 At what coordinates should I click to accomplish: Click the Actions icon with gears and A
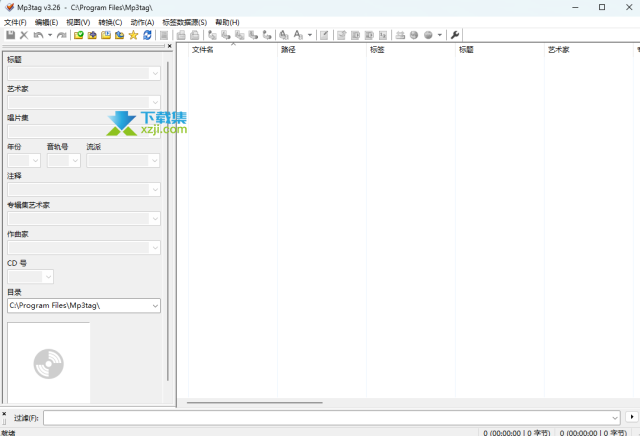tap(284, 35)
